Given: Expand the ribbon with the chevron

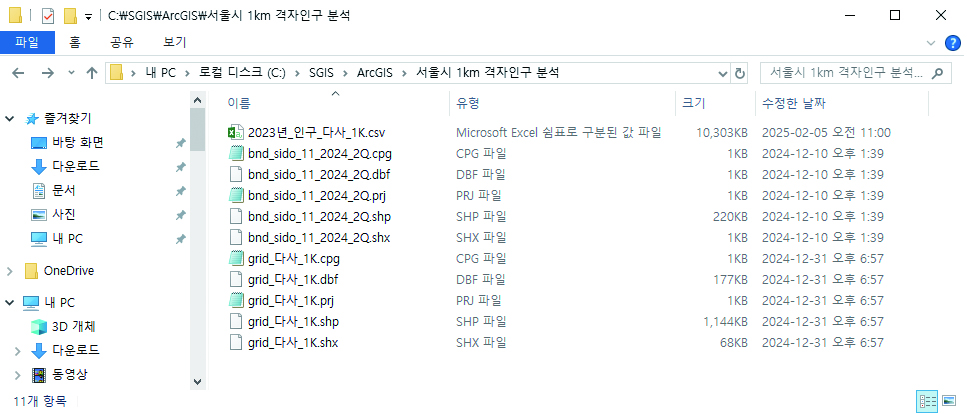Looking at the screenshot, I should [x=931, y=43].
